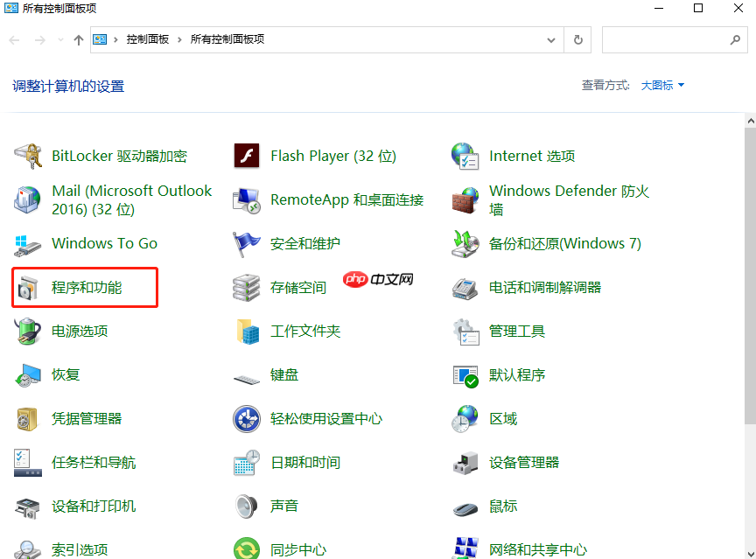Viewport: 756px width, 559px height.
Task: Open the Internet 选项 globe icon
Action: (465, 156)
